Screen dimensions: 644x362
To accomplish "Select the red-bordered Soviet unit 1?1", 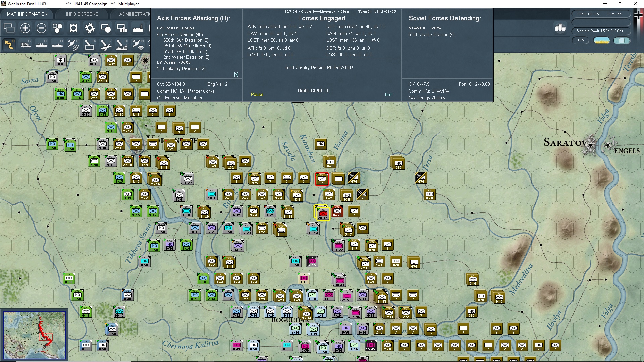I will point(322,179).
